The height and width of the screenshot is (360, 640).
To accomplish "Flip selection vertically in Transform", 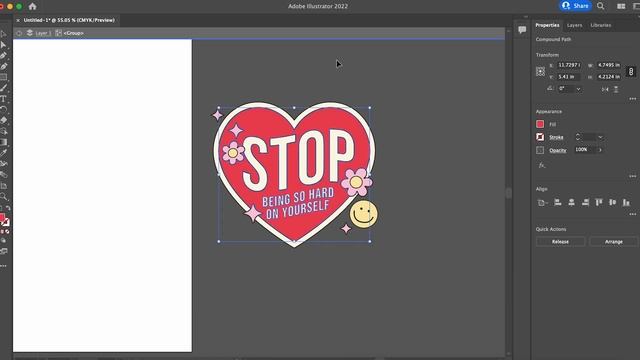I will coord(616,89).
